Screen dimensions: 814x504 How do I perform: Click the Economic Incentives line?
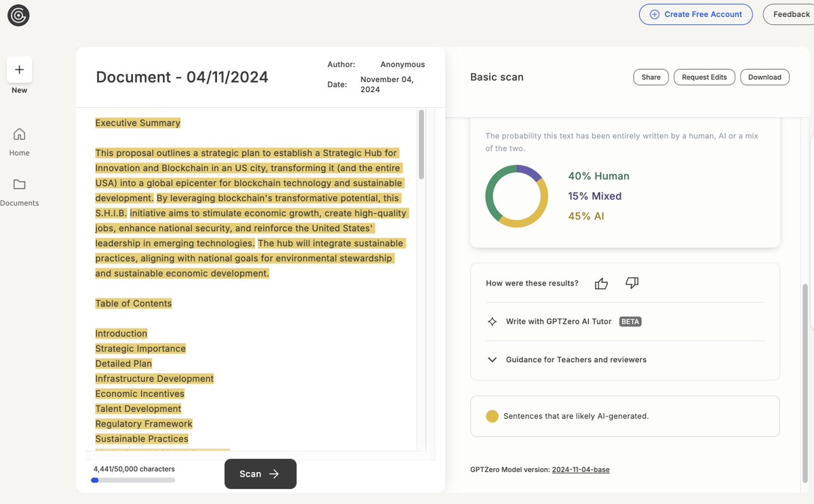tap(140, 393)
